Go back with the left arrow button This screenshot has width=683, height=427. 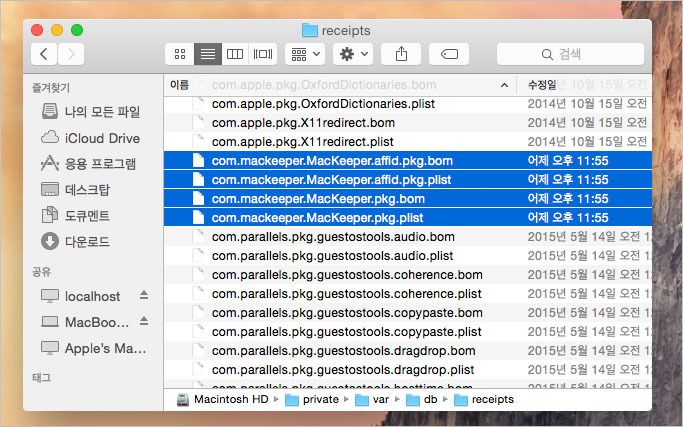(44, 54)
